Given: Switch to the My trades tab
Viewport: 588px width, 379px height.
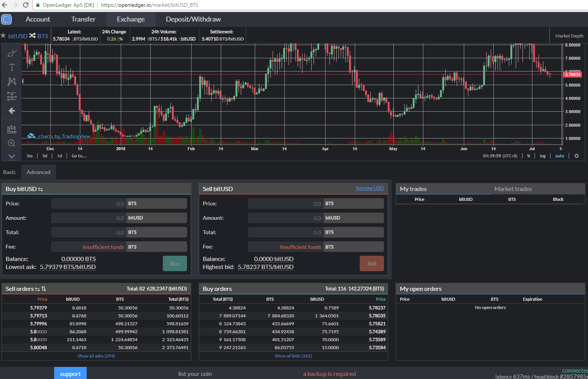Looking at the screenshot, I should coord(413,189).
